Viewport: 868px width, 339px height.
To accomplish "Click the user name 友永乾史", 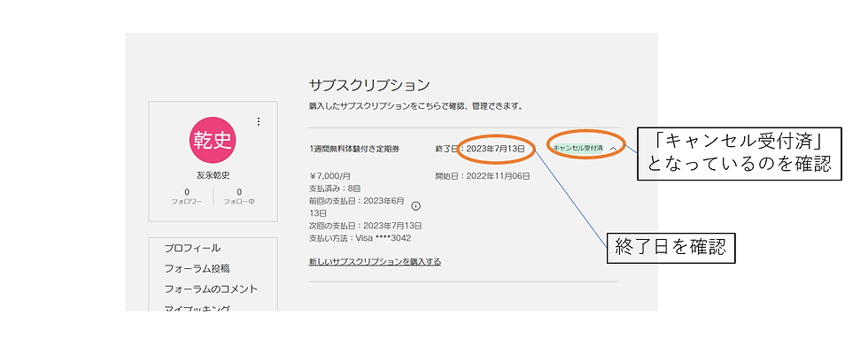I will coord(213,175).
